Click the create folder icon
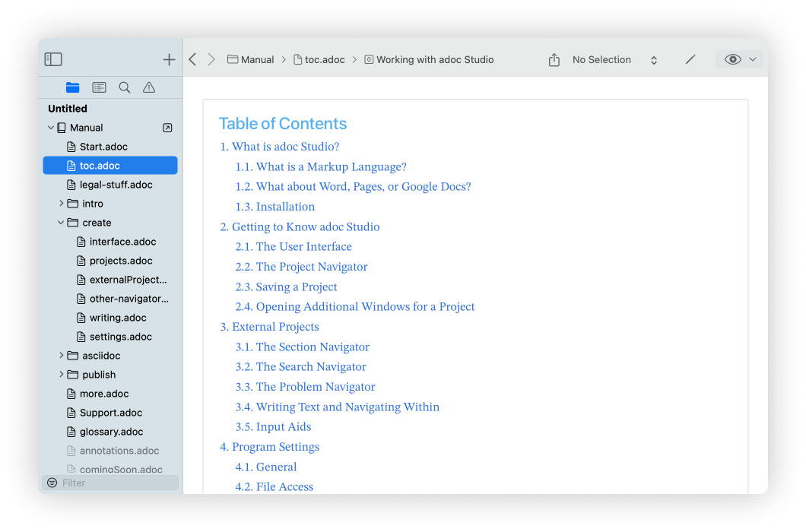Screen dimensions: 806x532 [x=73, y=223]
